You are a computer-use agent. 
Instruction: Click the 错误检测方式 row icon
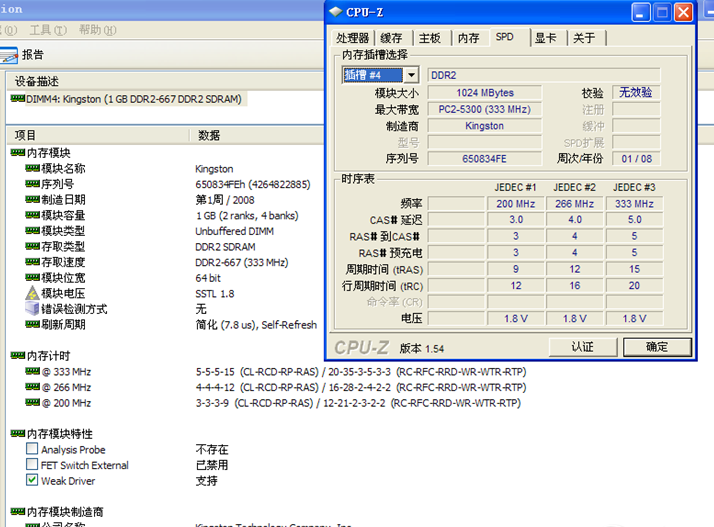coord(33,309)
